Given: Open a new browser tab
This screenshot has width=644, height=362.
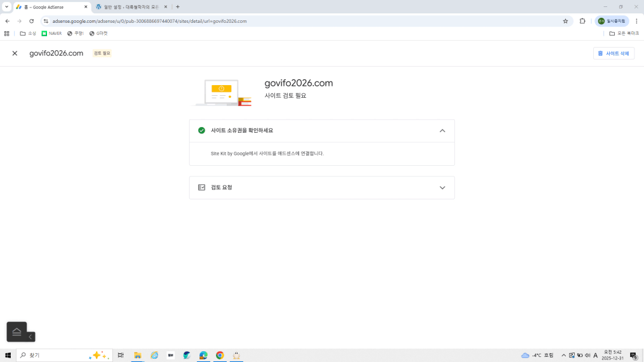Looking at the screenshot, I should pos(178,7).
